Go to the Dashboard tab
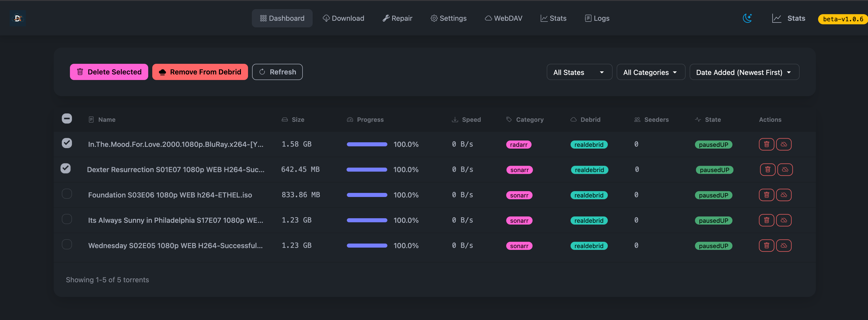 coord(282,18)
